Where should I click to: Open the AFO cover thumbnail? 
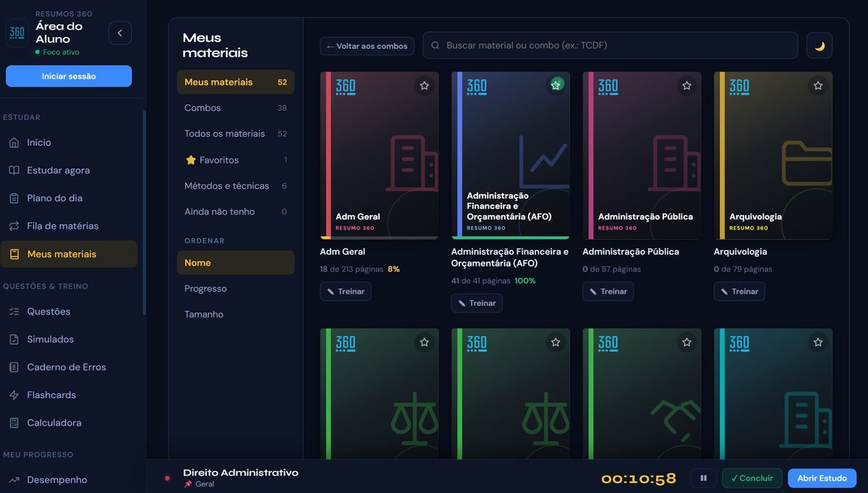tap(511, 155)
